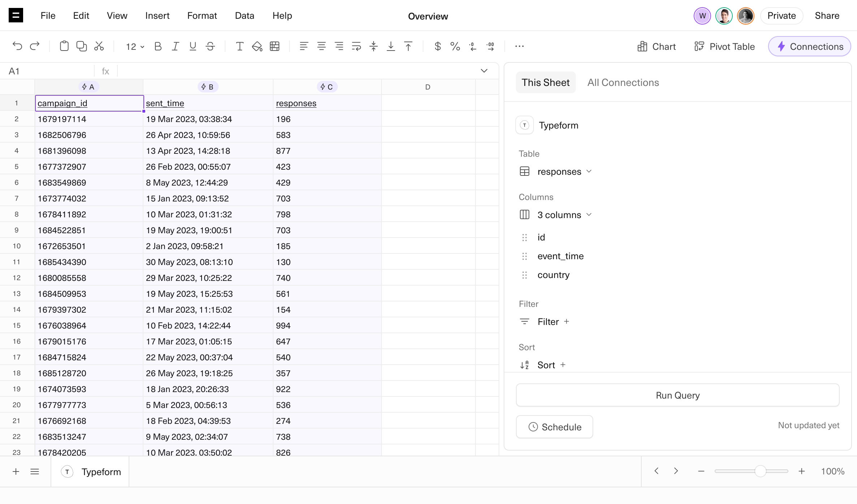
Task: Click the Run Query button
Action: click(677, 395)
